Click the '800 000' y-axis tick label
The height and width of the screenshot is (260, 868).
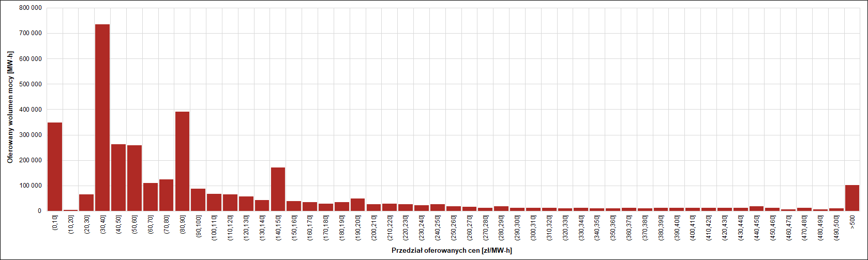point(30,8)
